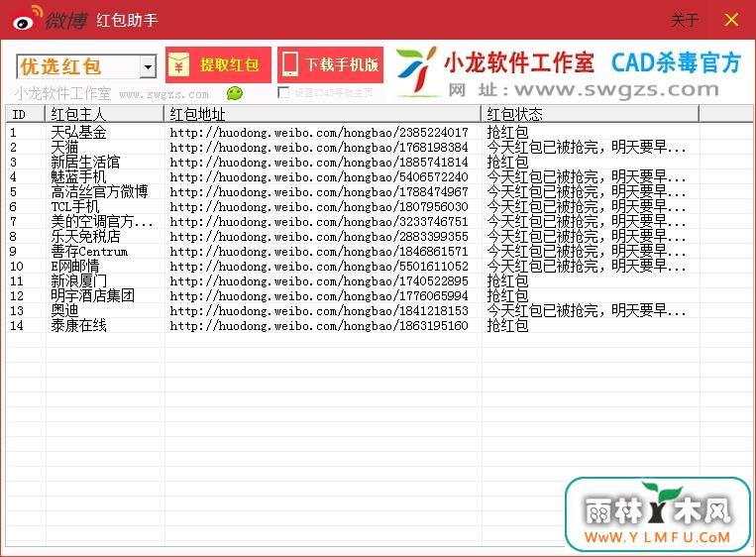Click the 提取红包 button

pos(218,64)
